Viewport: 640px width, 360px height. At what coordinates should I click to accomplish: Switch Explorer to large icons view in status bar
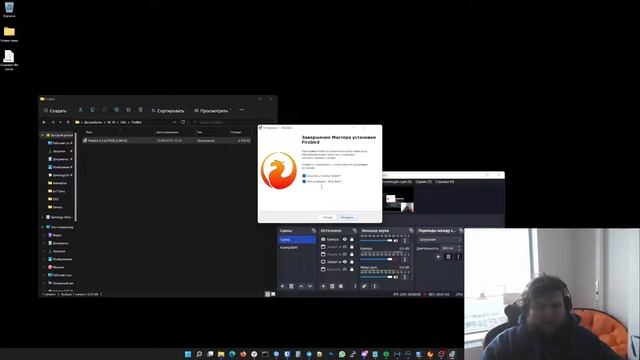coord(273,293)
